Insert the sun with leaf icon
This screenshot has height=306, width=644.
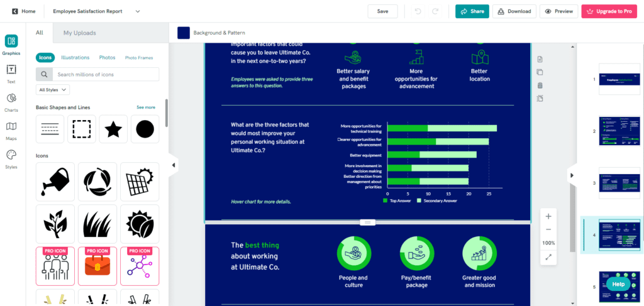tap(140, 224)
